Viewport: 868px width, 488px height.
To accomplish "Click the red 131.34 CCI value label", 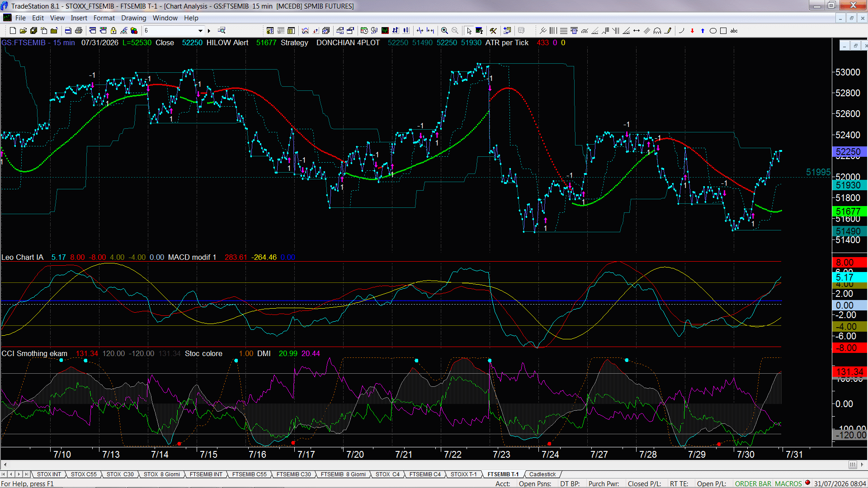I will click(x=849, y=372).
